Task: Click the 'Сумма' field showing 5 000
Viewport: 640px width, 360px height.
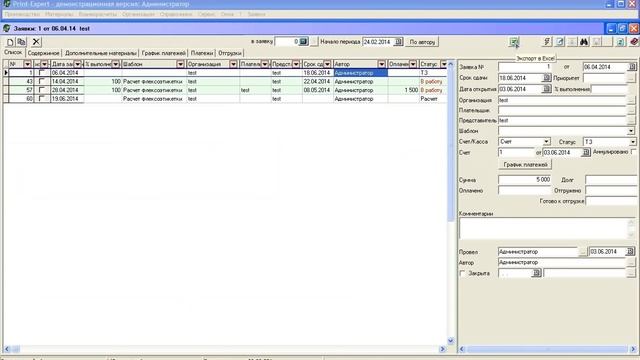Action: tap(524, 180)
